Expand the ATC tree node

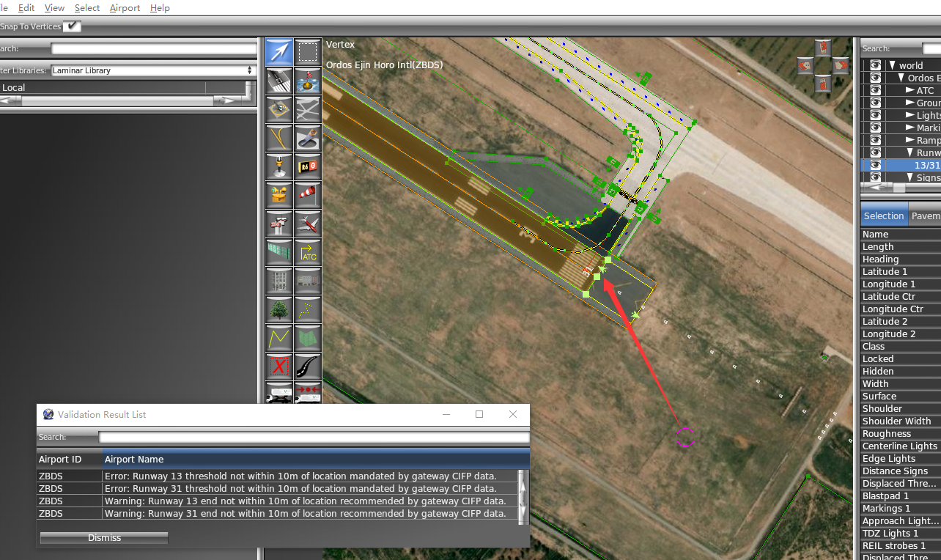point(909,90)
